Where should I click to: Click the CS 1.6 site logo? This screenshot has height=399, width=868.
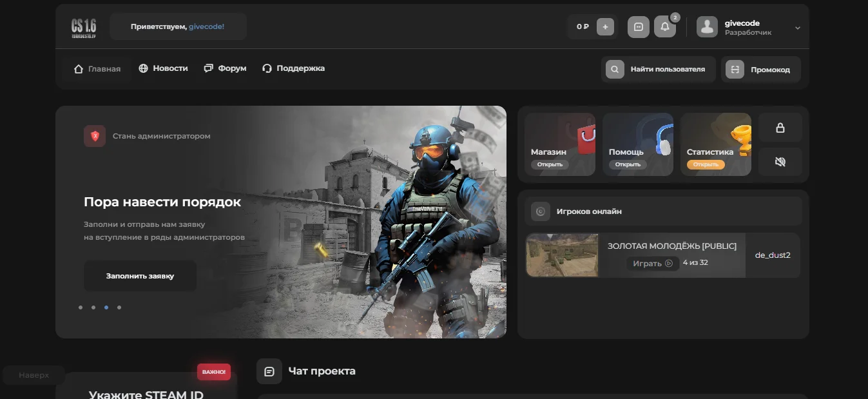[83, 27]
